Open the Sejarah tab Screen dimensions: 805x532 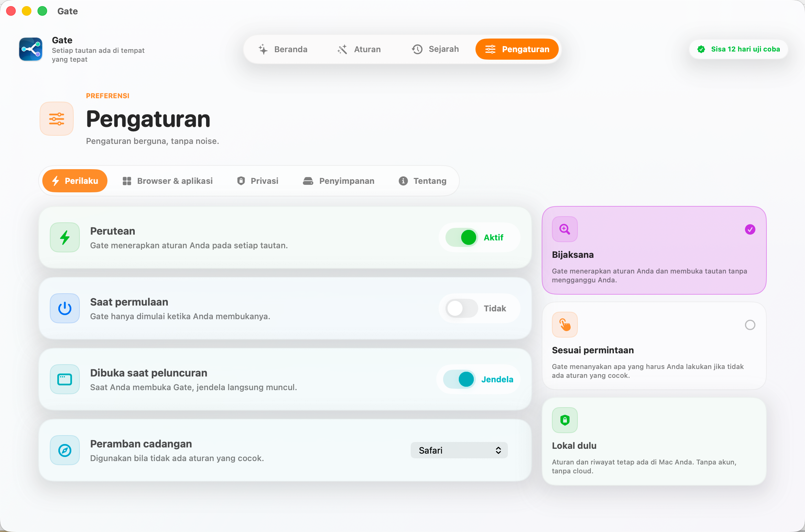(x=436, y=49)
